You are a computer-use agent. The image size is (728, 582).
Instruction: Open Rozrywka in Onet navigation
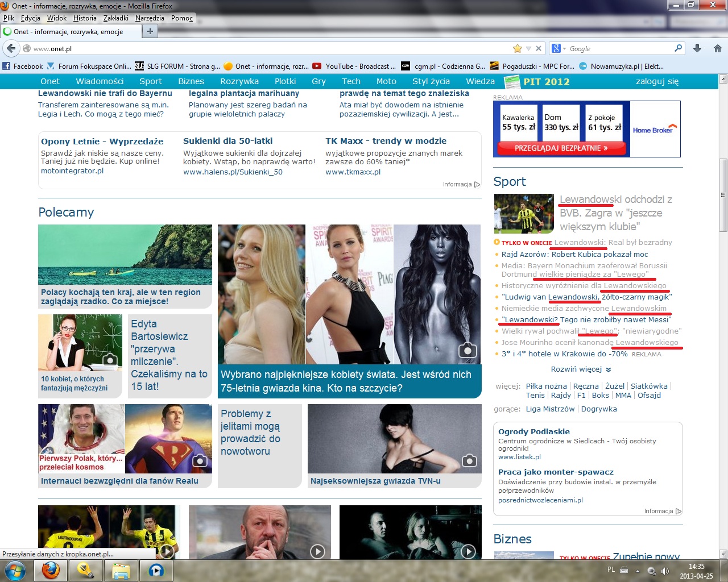click(x=239, y=81)
